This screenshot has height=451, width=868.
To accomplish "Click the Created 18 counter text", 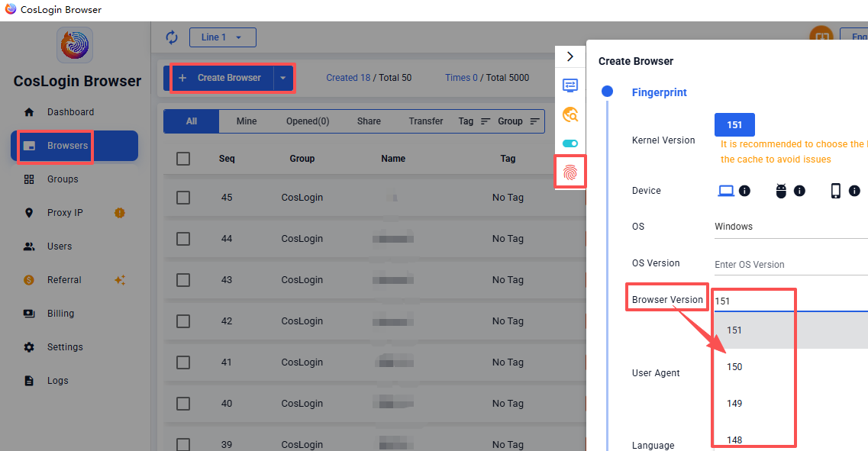I will point(348,78).
